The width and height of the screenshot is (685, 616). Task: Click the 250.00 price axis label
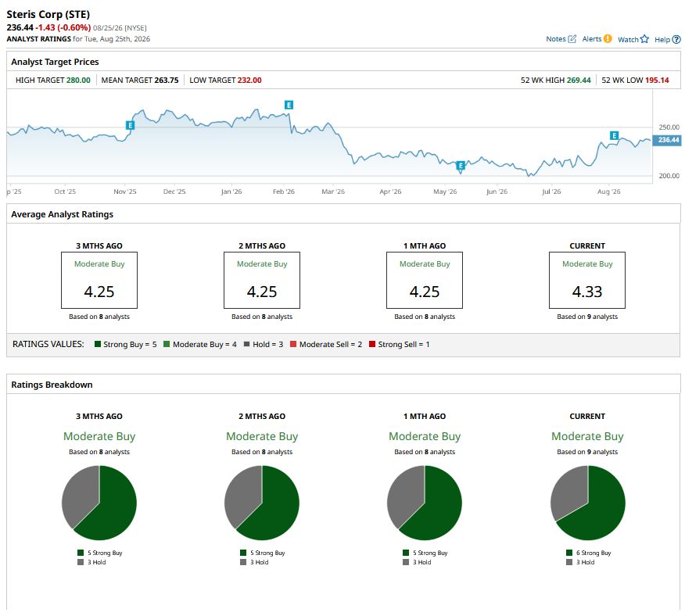(x=669, y=127)
